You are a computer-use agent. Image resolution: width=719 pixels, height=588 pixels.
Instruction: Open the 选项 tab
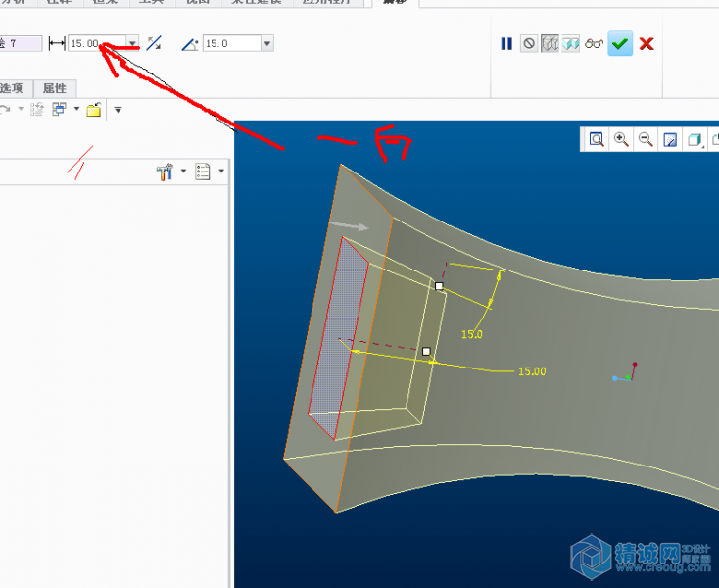coord(13,88)
